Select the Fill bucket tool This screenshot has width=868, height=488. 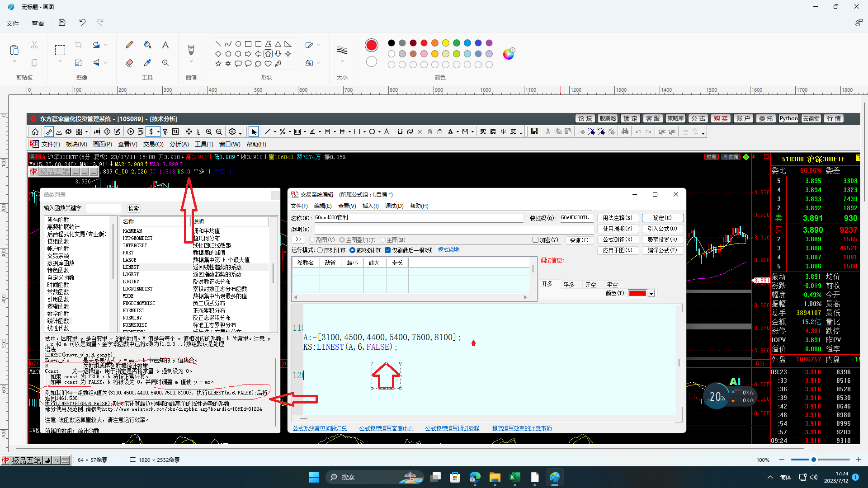click(x=147, y=45)
